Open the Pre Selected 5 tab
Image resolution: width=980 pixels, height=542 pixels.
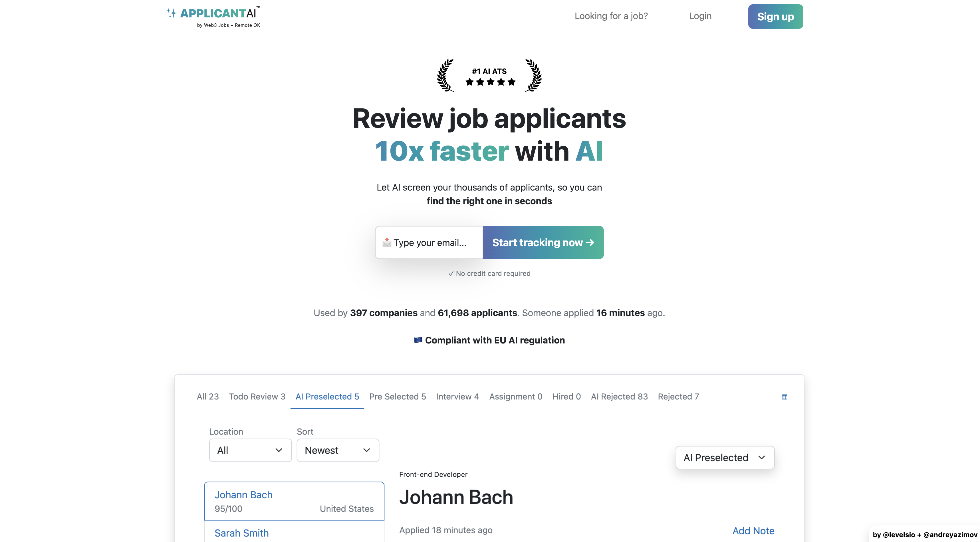pos(398,397)
